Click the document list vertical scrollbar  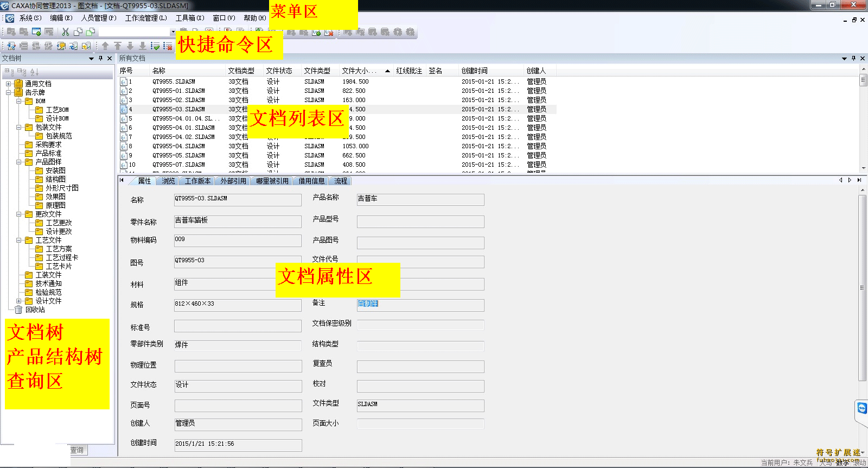(x=863, y=119)
